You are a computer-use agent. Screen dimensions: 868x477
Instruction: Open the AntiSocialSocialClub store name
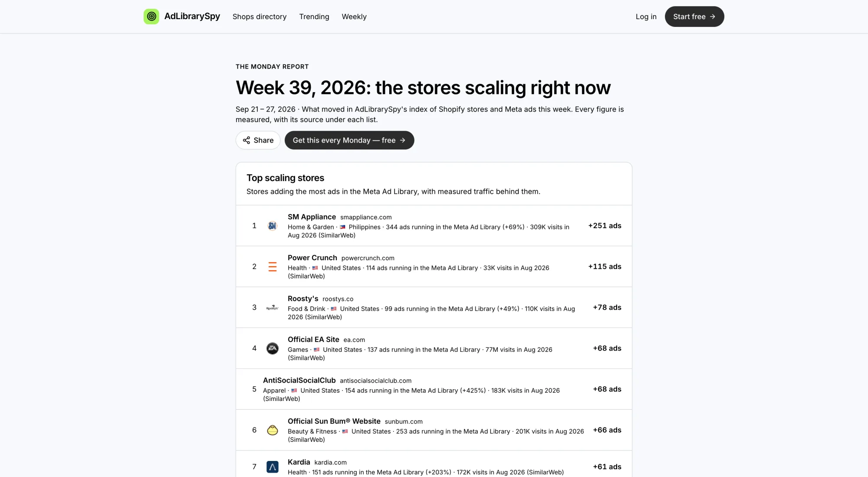click(x=299, y=380)
